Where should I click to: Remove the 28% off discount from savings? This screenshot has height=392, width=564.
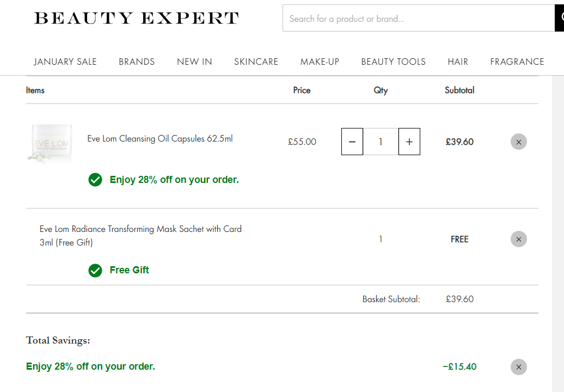(519, 367)
